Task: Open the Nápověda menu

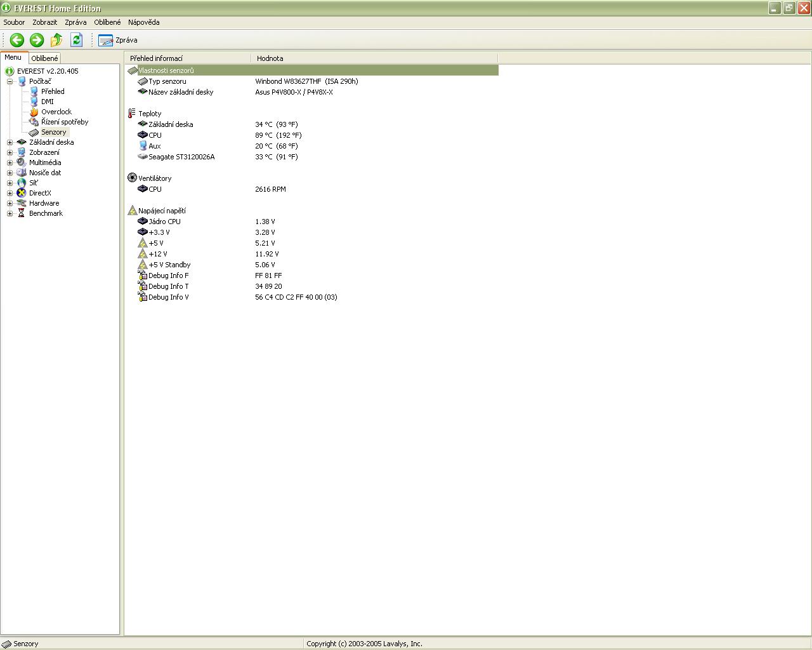Action: coord(144,22)
